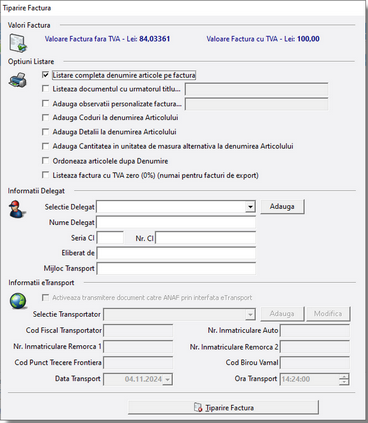Click the Data Transport value 04.11.2024
Image resolution: width=368 pixels, height=423 pixels.
(143, 379)
